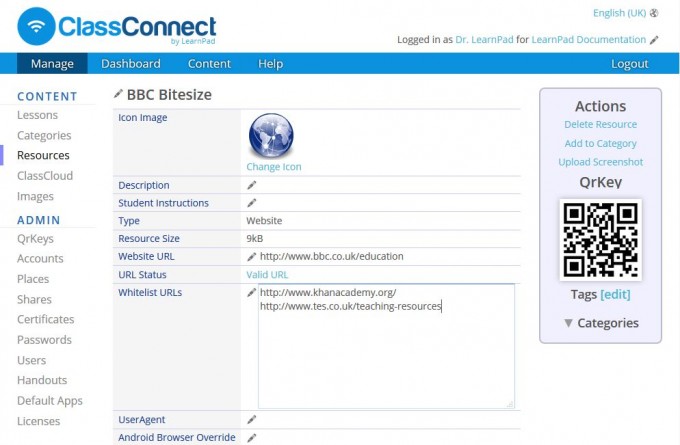Click the pencil icon beside BBC Bitesize title
The image size is (680, 445).
click(x=118, y=94)
